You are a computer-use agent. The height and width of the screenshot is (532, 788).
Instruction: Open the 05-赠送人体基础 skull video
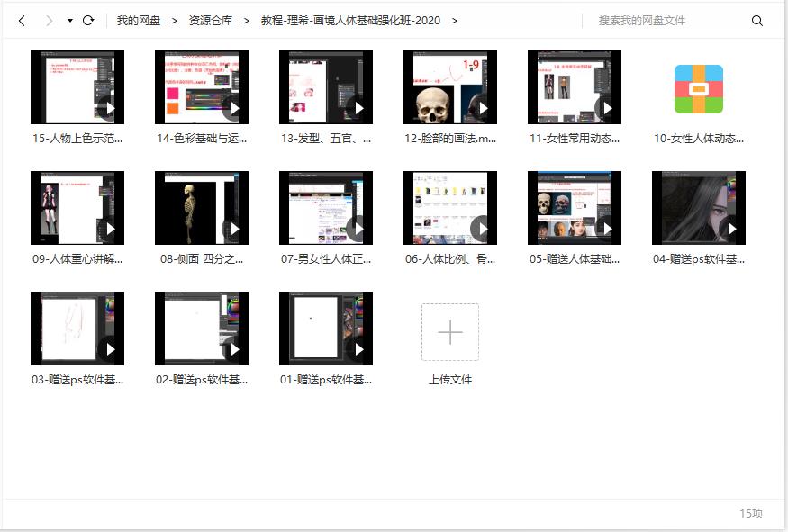(x=575, y=208)
